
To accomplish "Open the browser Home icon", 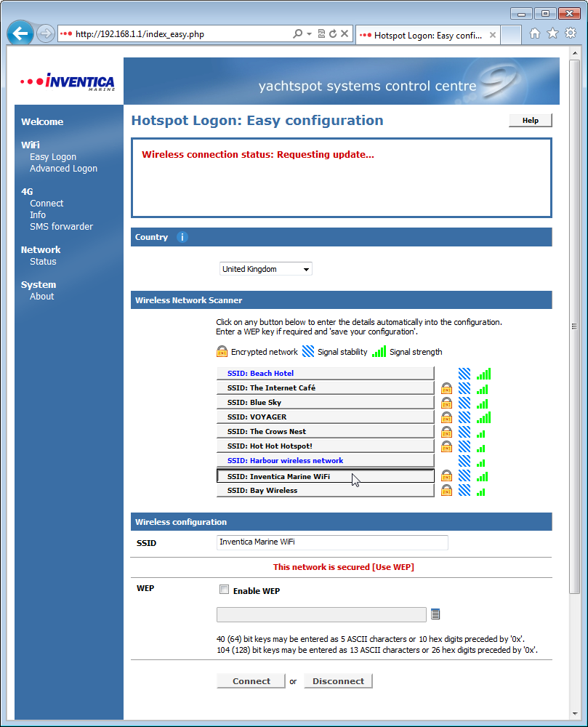I will [x=535, y=33].
